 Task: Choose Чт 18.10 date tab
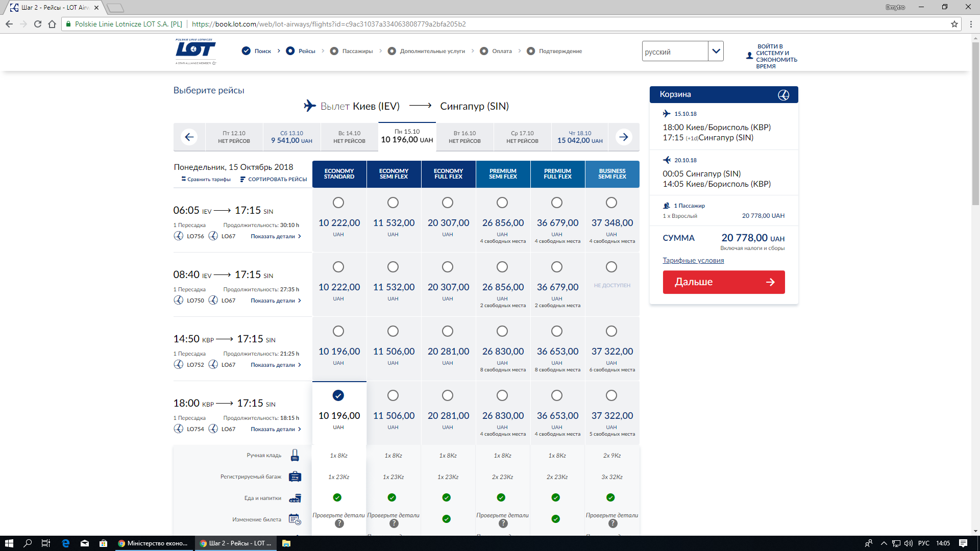pos(579,137)
